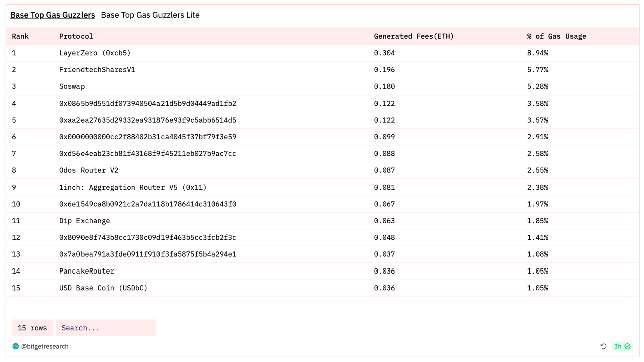Click the 0.036 fees for PancakeRouter

(384, 271)
